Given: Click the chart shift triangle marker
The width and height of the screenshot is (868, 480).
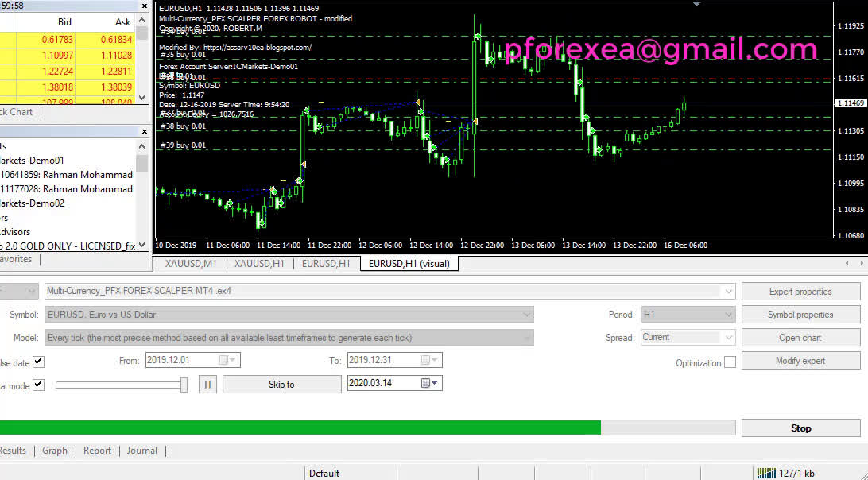Looking at the screenshot, I should click(697, 4).
